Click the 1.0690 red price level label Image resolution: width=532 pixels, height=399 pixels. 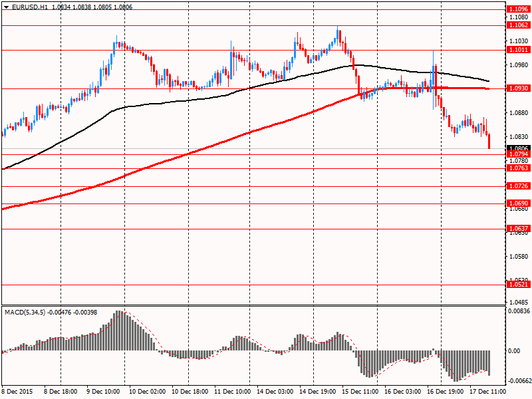(519, 203)
